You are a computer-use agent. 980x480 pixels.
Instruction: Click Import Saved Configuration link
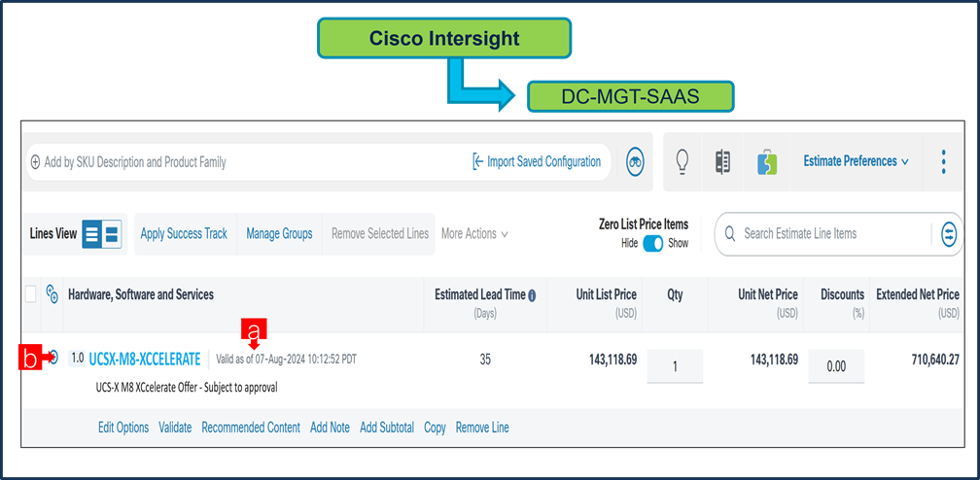(537, 162)
